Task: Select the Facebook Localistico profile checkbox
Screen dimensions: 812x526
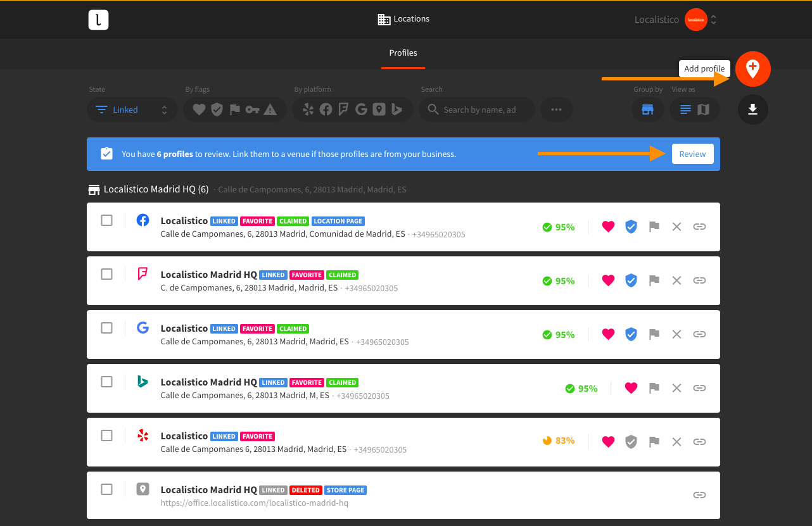Action: (x=107, y=220)
